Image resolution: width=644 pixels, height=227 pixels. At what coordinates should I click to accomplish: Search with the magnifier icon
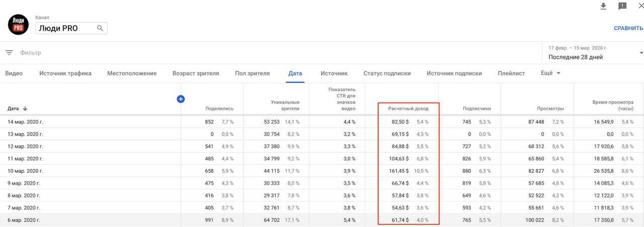coord(100,28)
